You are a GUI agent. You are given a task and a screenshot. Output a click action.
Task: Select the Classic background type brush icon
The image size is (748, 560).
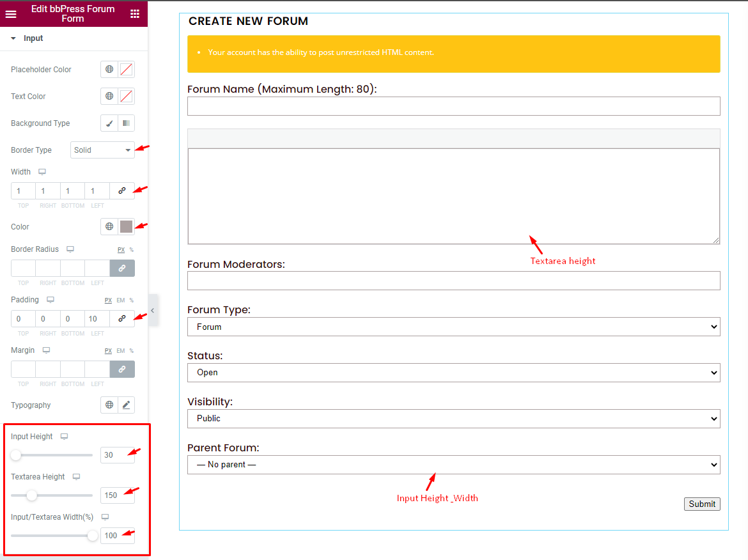click(x=108, y=123)
